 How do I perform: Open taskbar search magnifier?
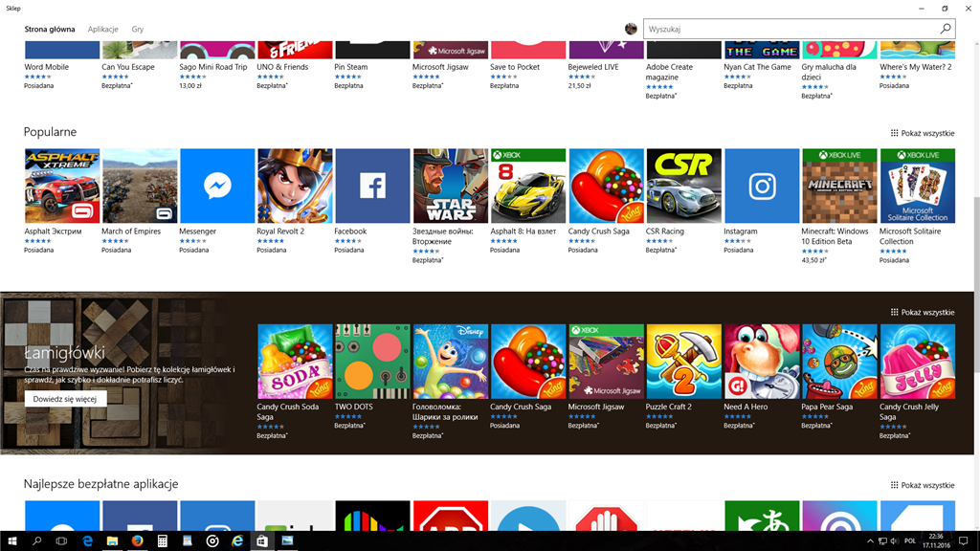pos(37,541)
